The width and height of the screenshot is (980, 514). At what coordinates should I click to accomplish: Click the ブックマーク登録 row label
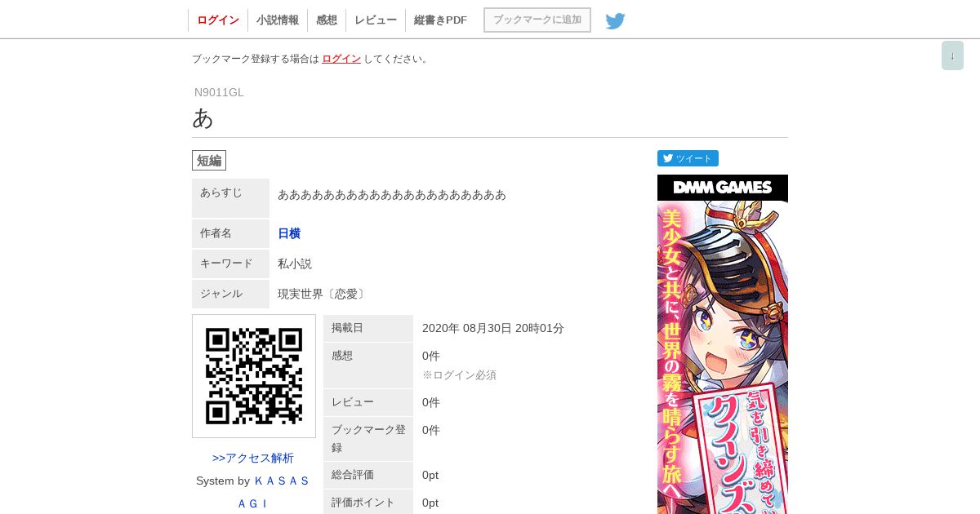coord(368,439)
